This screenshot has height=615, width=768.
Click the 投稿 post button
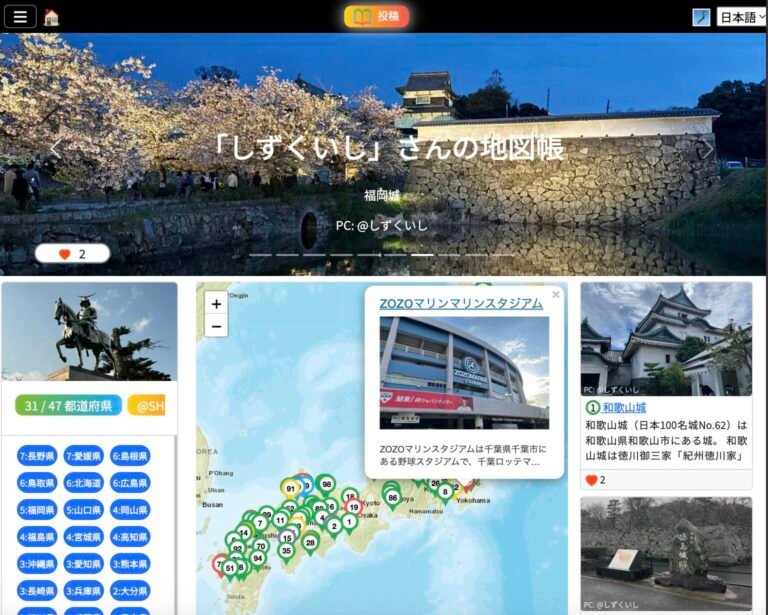(x=377, y=16)
